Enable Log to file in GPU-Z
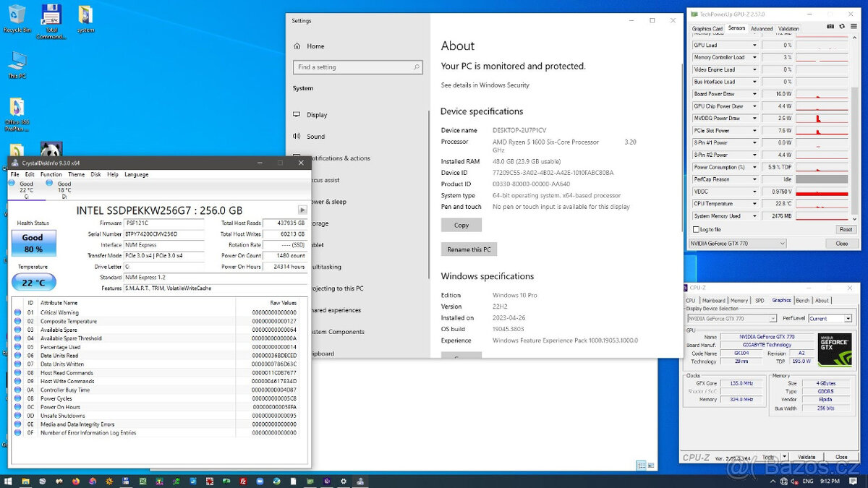868x488 pixels. tap(694, 229)
